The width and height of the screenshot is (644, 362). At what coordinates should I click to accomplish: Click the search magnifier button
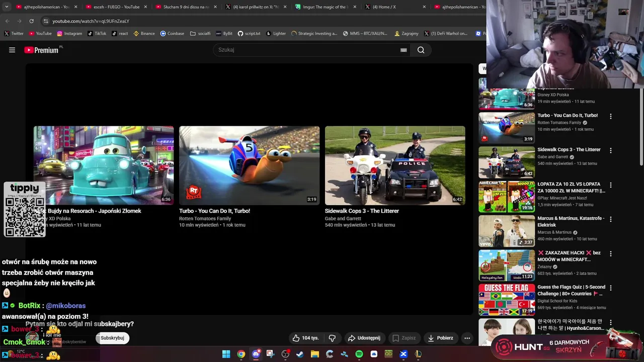(x=421, y=50)
